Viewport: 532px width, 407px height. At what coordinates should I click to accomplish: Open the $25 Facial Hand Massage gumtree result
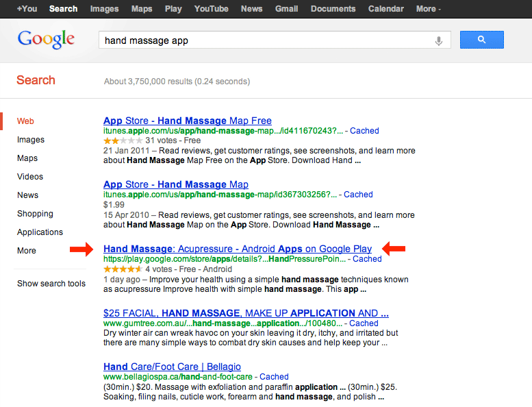pos(246,313)
